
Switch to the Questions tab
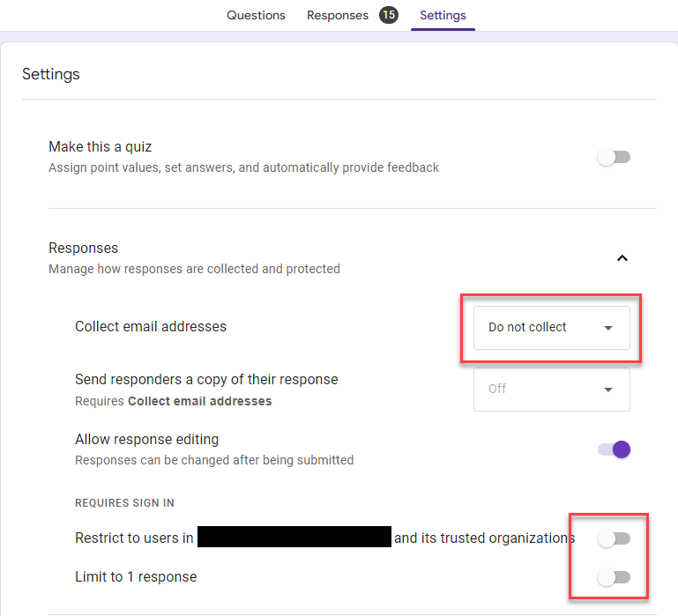click(256, 15)
